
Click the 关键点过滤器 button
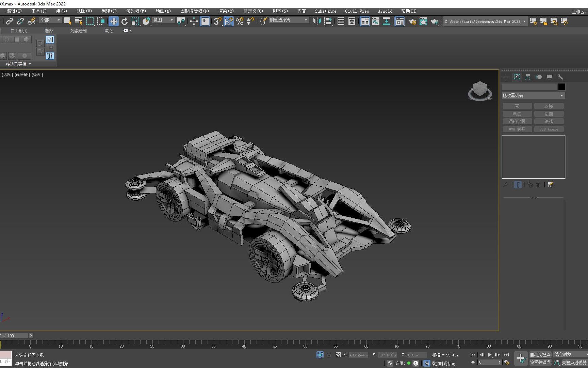(574, 363)
